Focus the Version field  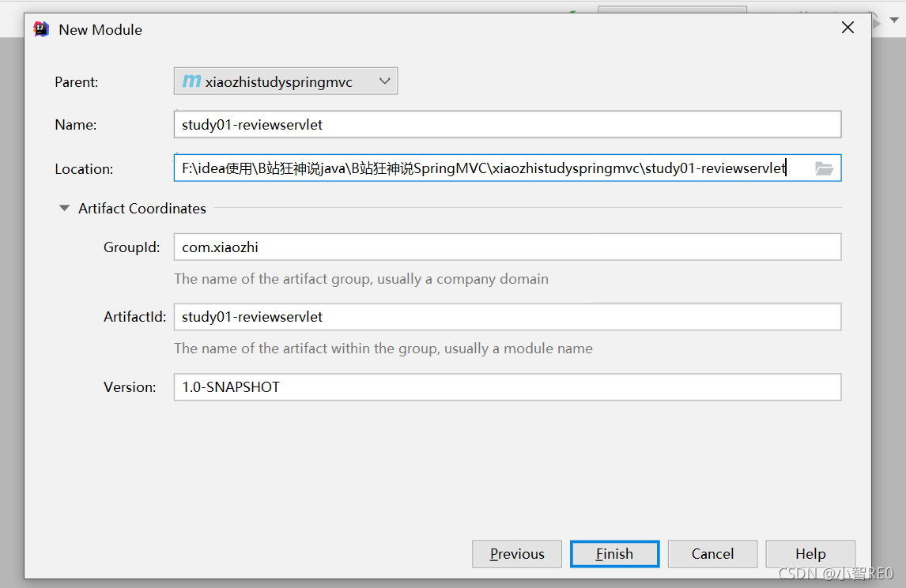coord(508,387)
